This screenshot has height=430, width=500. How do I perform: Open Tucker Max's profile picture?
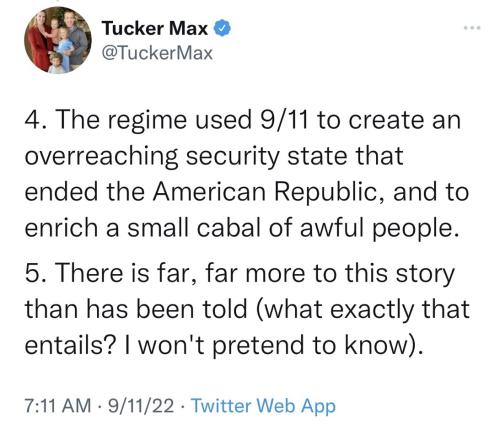pos(57,40)
